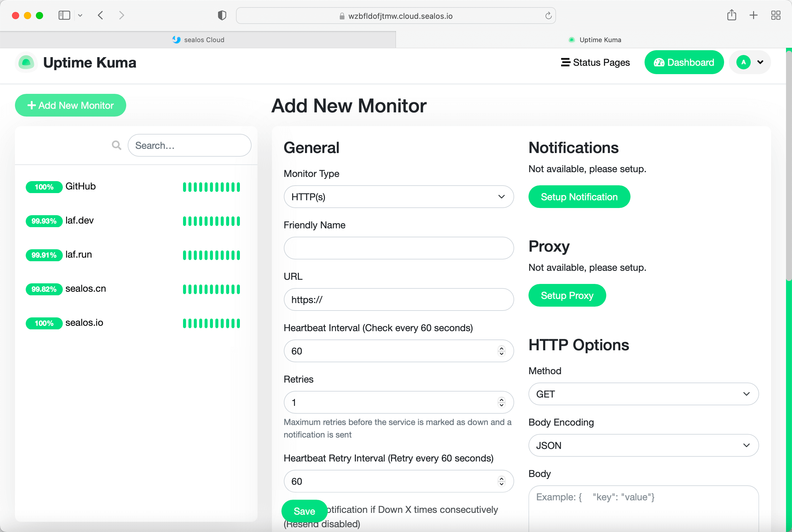
Task: Switch to the sealos Cloud tab
Action: tap(198, 40)
